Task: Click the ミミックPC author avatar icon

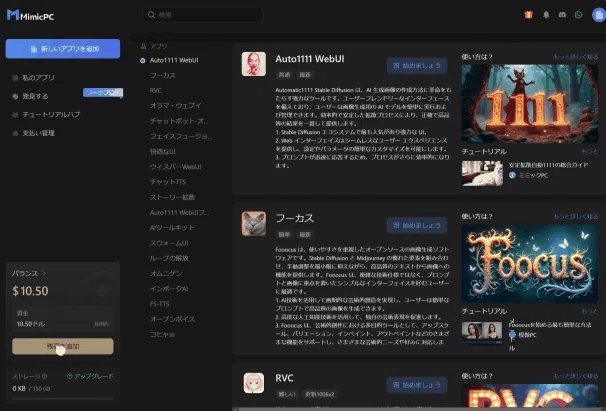Action: (x=512, y=175)
